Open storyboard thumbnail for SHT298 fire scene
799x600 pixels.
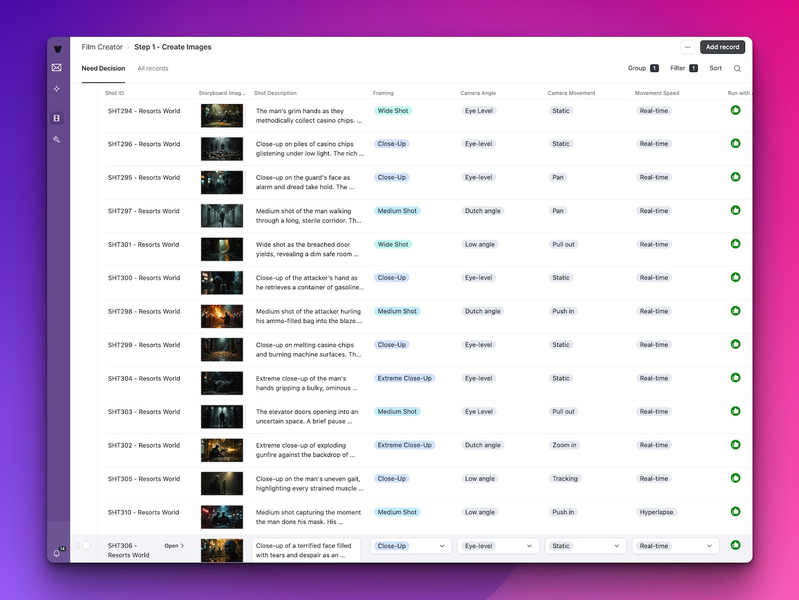tap(222, 316)
